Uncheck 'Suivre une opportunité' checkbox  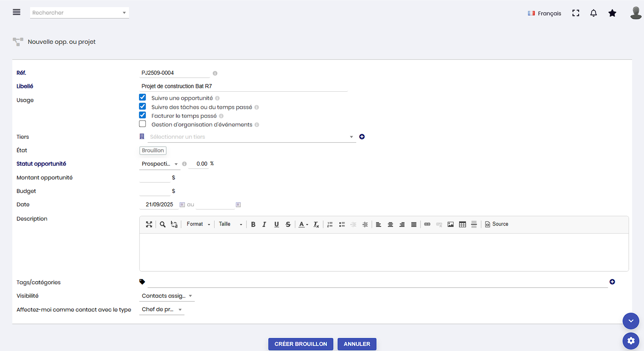click(142, 97)
